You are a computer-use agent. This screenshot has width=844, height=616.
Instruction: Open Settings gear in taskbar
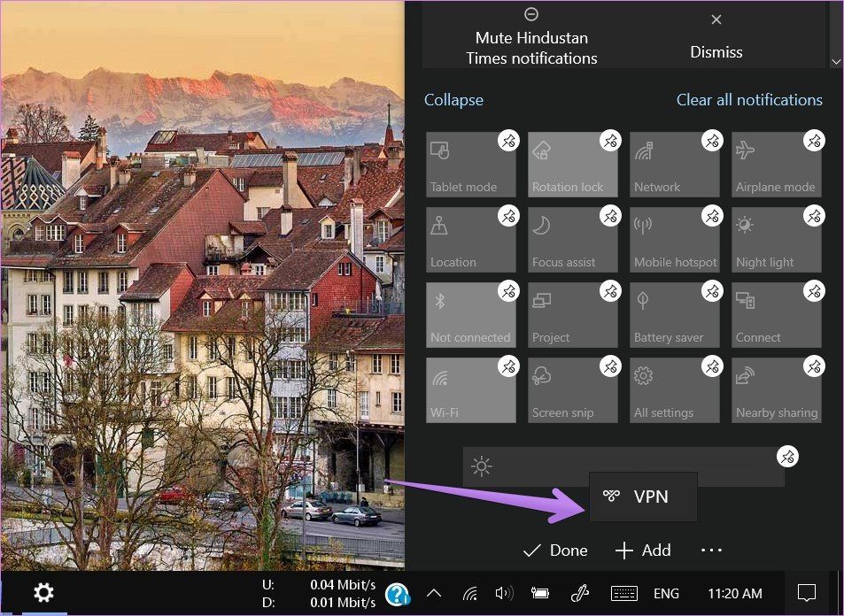click(43, 593)
